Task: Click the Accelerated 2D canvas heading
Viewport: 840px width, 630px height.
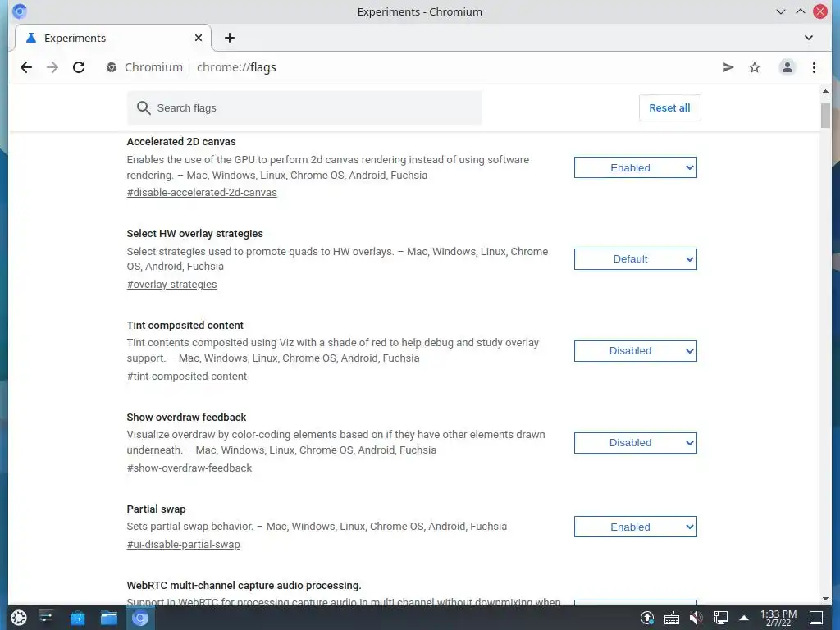Action: (x=181, y=142)
